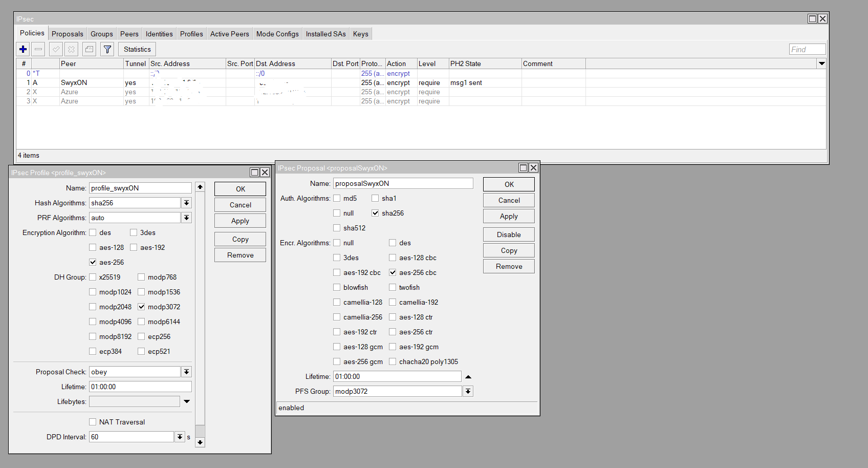Sort by Peer column header
The width and height of the screenshot is (868, 468).
coord(92,63)
